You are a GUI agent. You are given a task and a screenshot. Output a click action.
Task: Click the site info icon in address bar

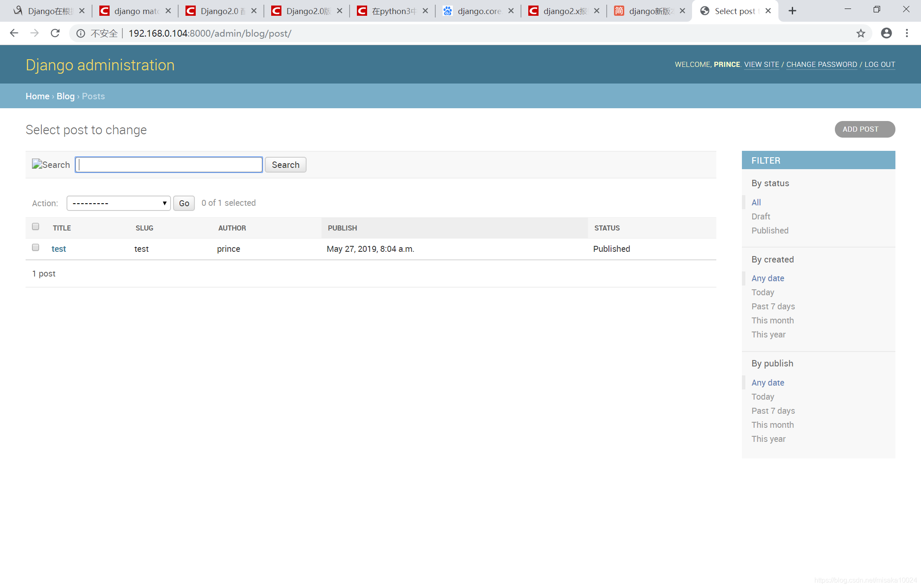coord(81,33)
